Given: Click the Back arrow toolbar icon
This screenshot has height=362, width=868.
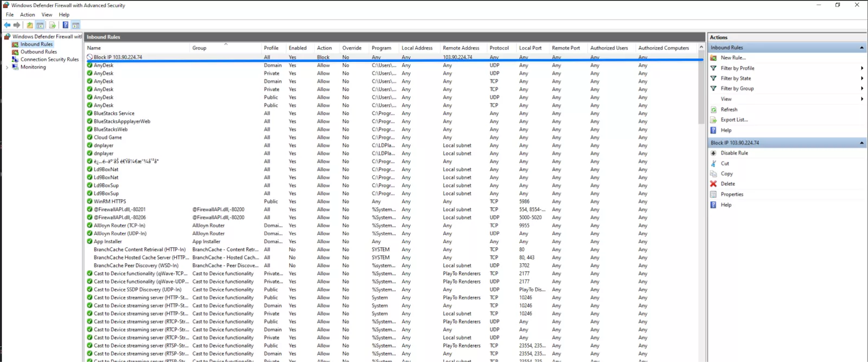Looking at the screenshot, I should pos(7,25).
